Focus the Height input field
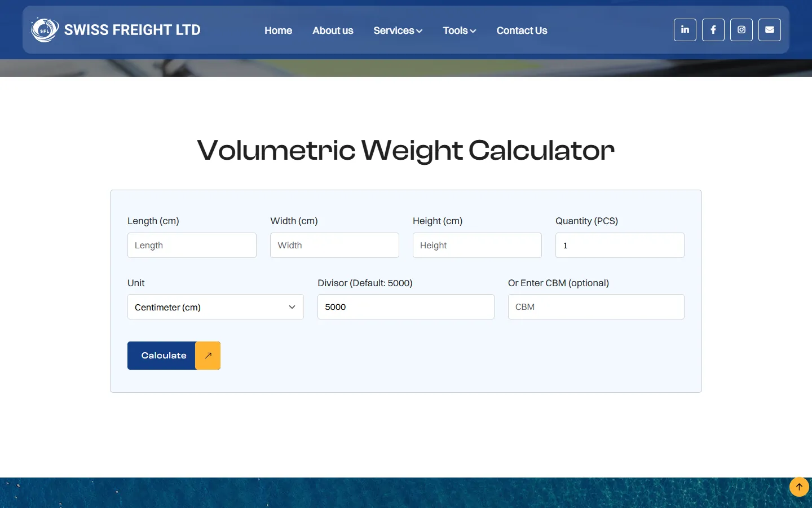 (477, 246)
